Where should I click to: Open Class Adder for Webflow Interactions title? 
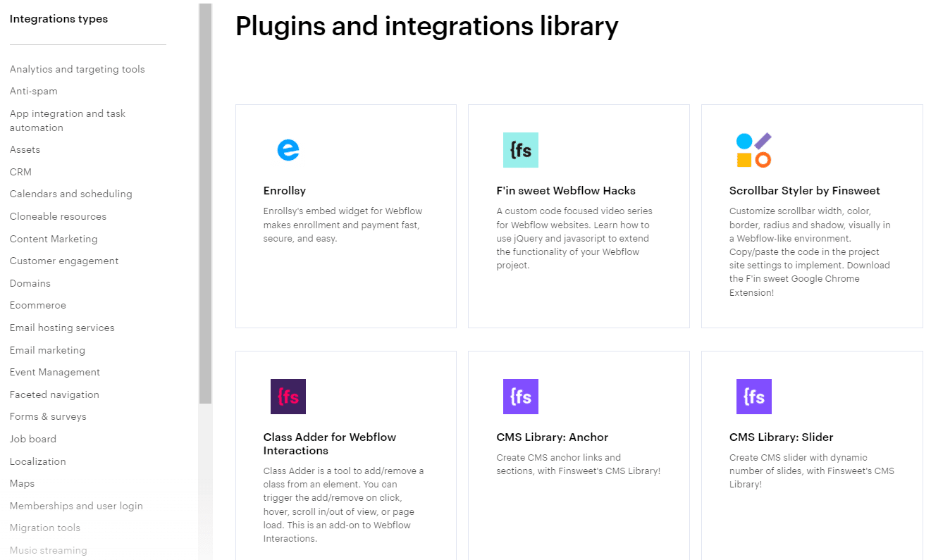(x=330, y=444)
